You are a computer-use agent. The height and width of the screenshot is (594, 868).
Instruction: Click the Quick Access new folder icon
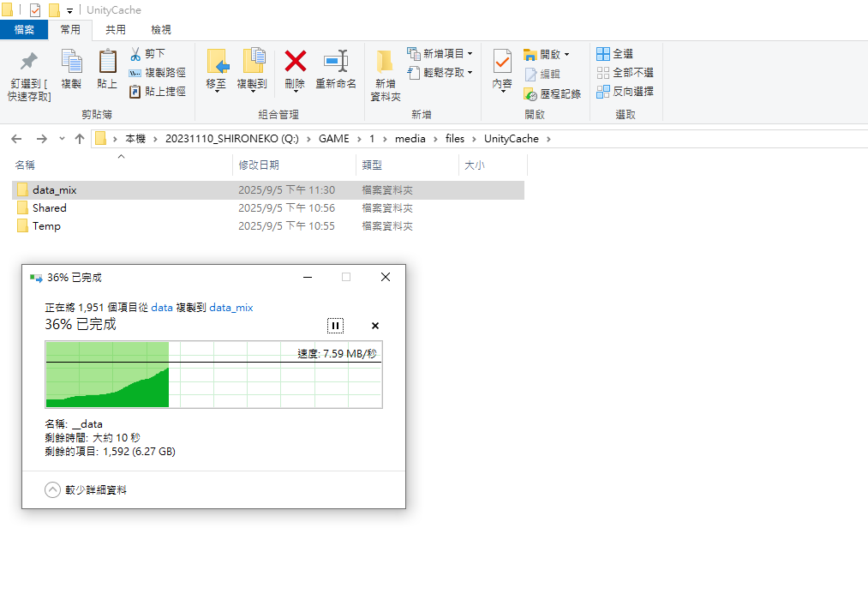(x=54, y=10)
